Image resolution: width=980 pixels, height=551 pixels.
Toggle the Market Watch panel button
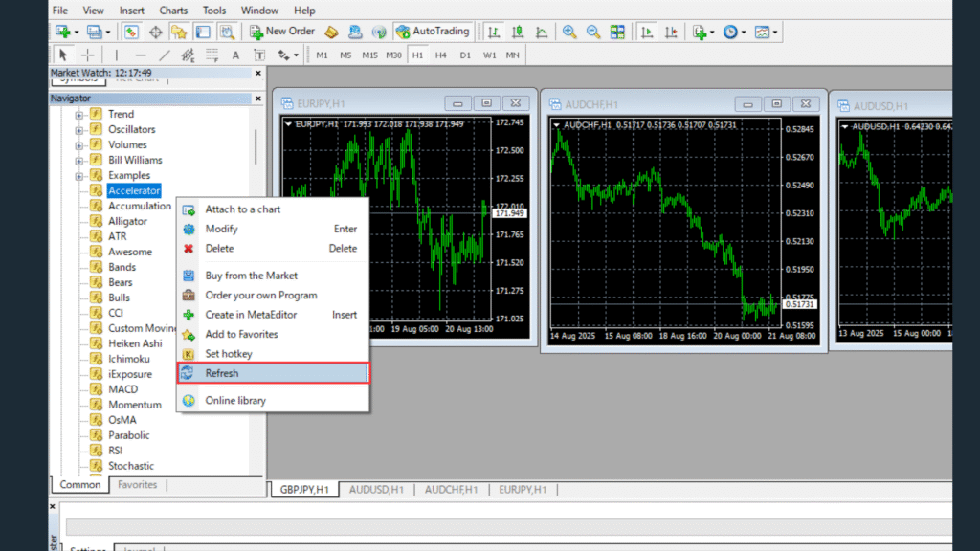point(130,32)
